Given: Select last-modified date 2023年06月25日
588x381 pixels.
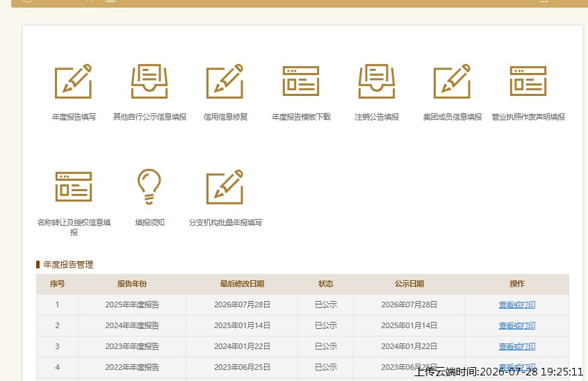Looking at the screenshot, I should (x=242, y=367).
